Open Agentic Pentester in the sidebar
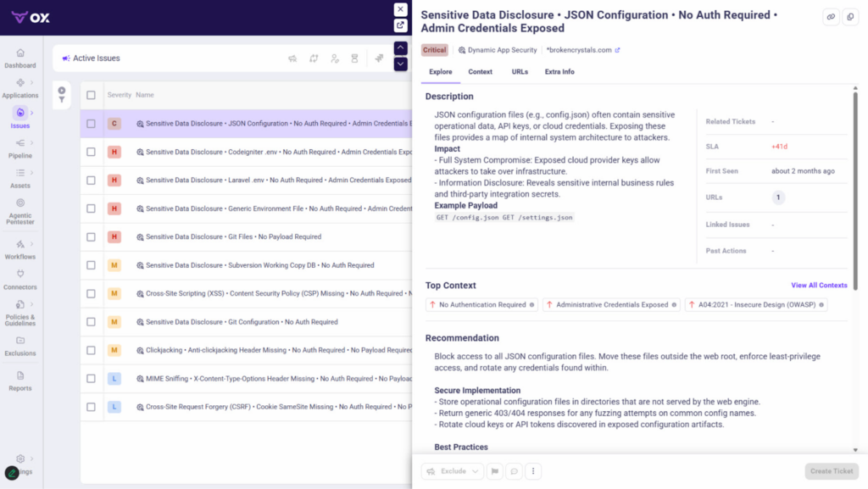This screenshot has height=489, width=868. [x=20, y=212]
